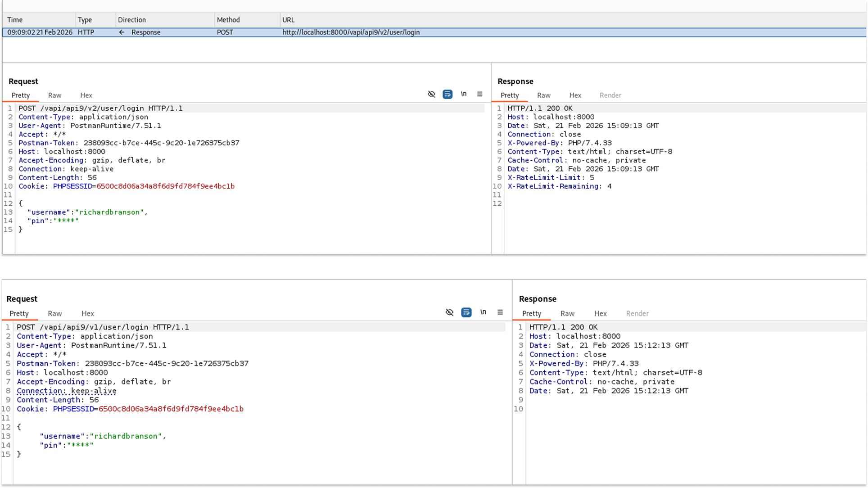Open the Render tab in bottom Response panel
The width and height of the screenshot is (868, 488).
(x=637, y=313)
